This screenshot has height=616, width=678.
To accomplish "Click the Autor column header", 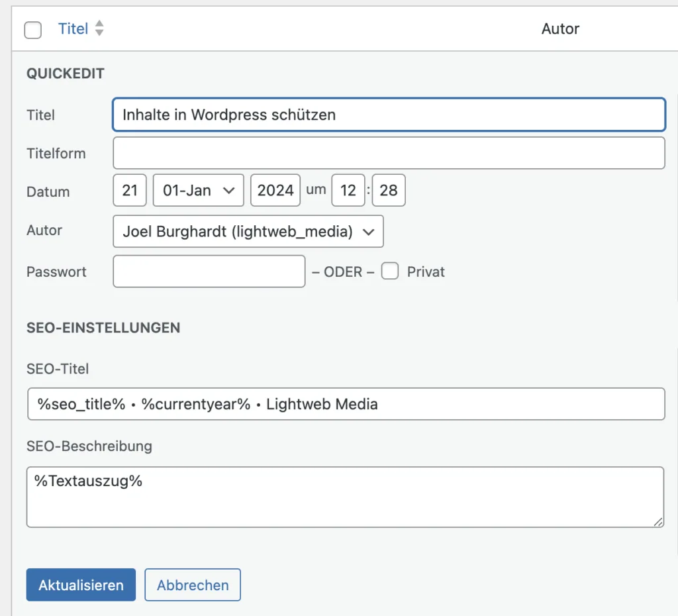I will (x=560, y=28).
